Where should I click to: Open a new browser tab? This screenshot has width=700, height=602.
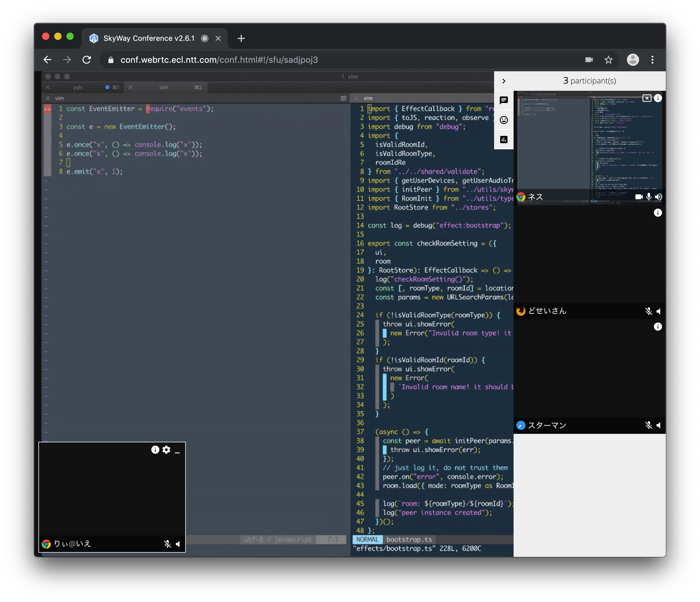(241, 38)
